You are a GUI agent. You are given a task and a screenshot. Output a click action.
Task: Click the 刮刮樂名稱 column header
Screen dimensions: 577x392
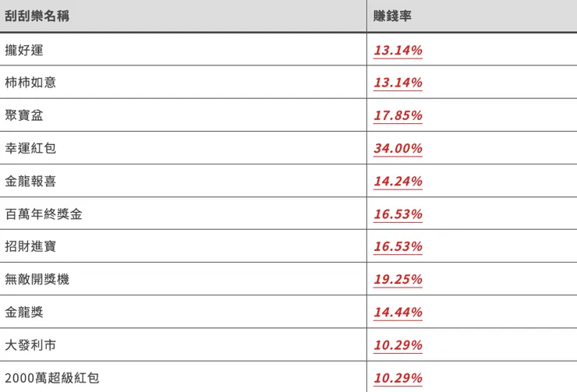tap(37, 16)
